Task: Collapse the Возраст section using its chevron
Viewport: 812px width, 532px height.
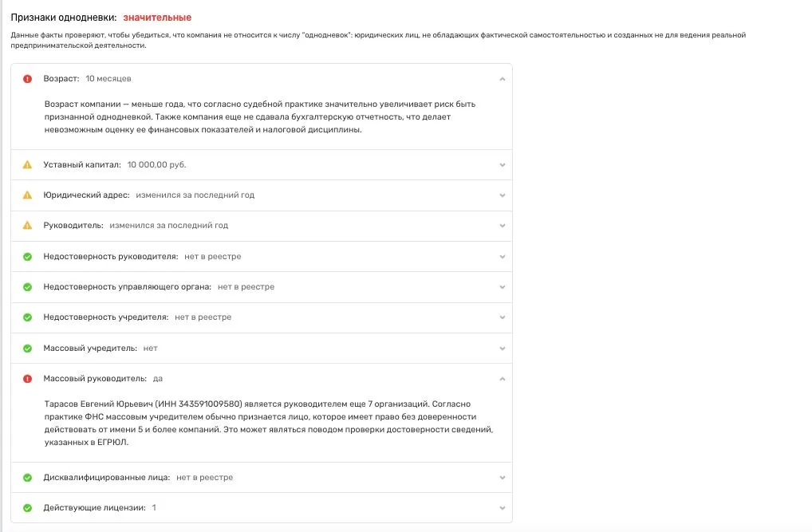Action: pyautogui.click(x=502, y=79)
